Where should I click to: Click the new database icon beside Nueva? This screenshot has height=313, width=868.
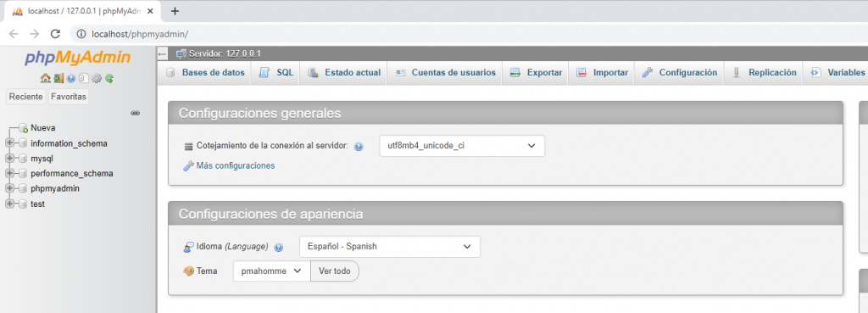[x=23, y=128]
